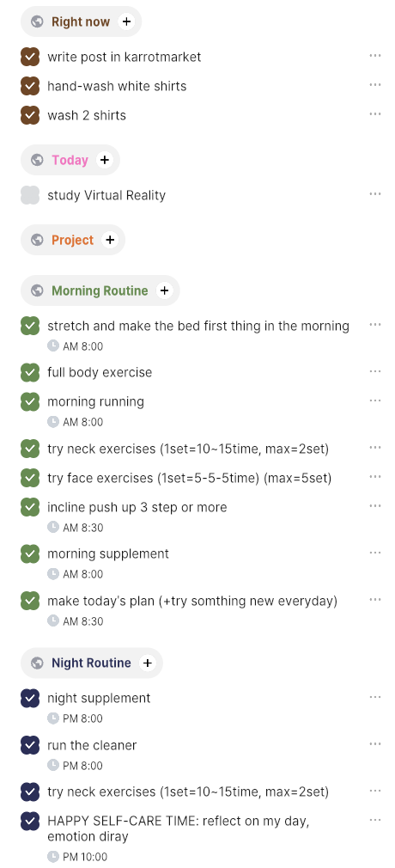Open menu dots for morning supplement
The width and height of the screenshot is (395, 868).
pos(375,553)
